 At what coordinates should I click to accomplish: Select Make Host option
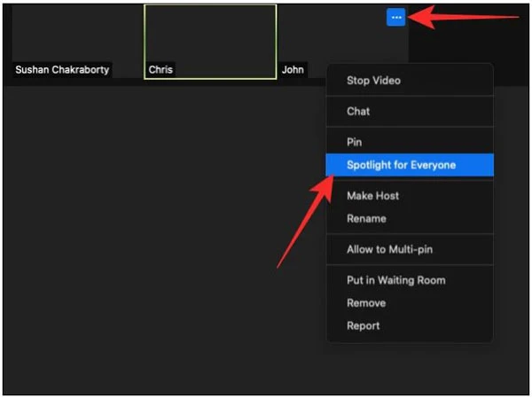410,196
